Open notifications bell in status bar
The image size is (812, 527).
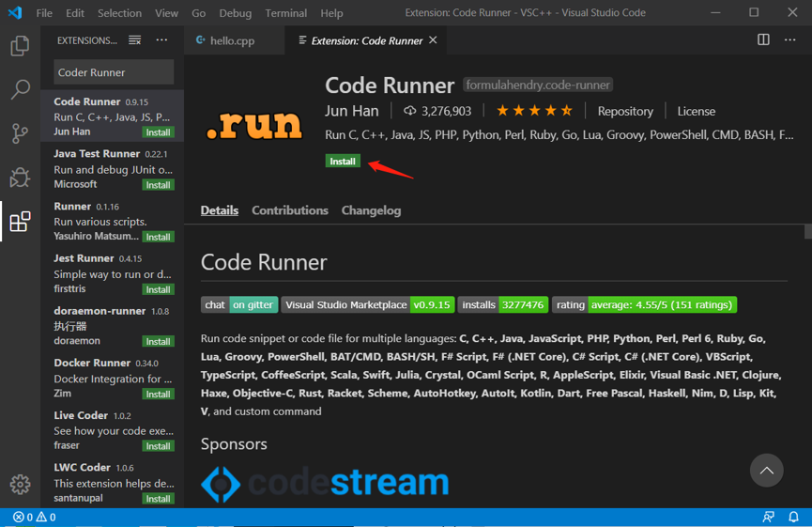793,518
